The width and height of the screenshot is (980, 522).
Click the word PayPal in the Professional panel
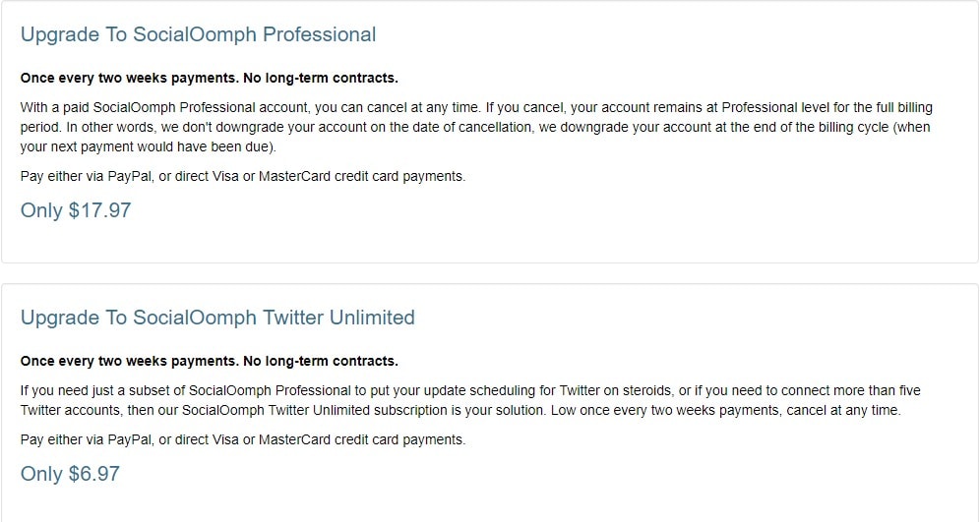tap(130, 177)
